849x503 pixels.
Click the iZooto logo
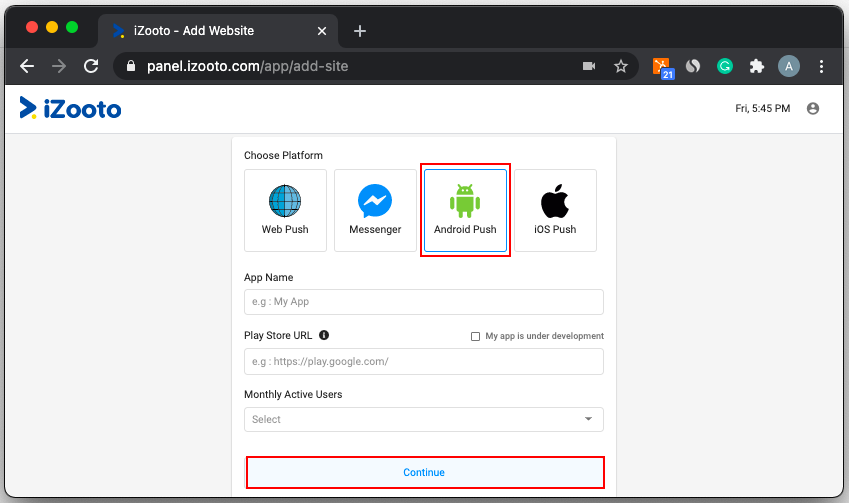tap(70, 108)
